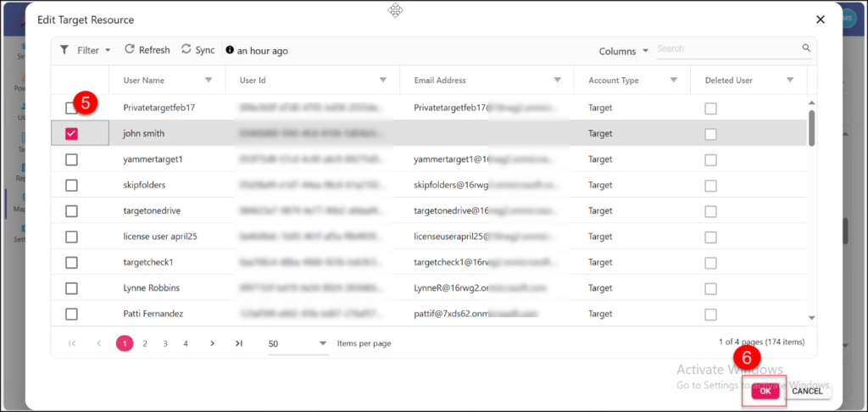Screen dimensions: 868x412
Task: Click the table vertical scrollbar thumb
Action: [811, 128]
